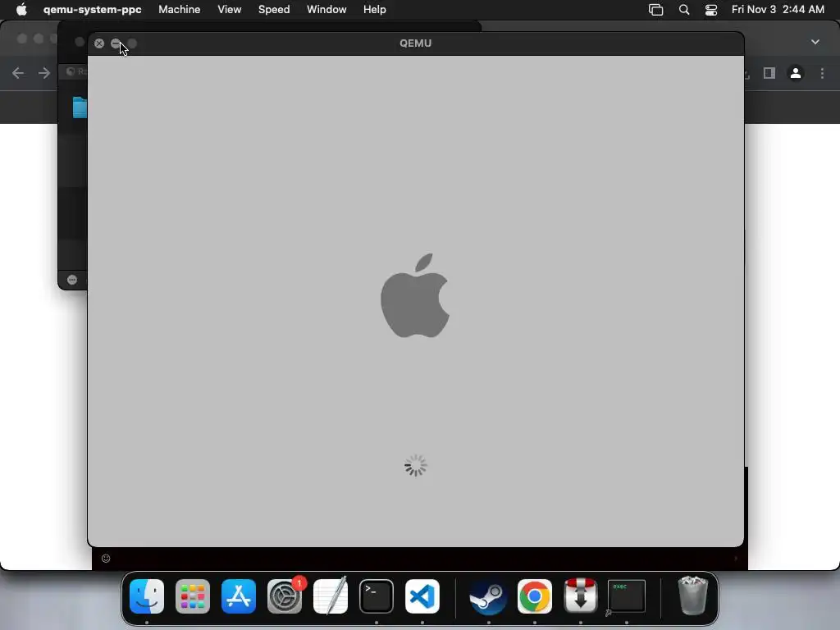Click the QEMU emulated display area
Screen dimensions: 840x630
click(416, 301)
